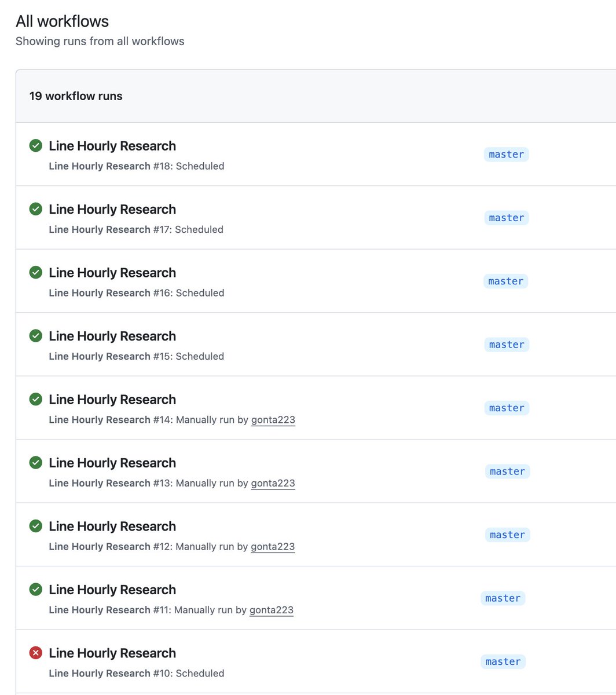Screen dimensions: 616x695
Task: Open gonta223 profile link on run #12
Action: tap(273, 547)
